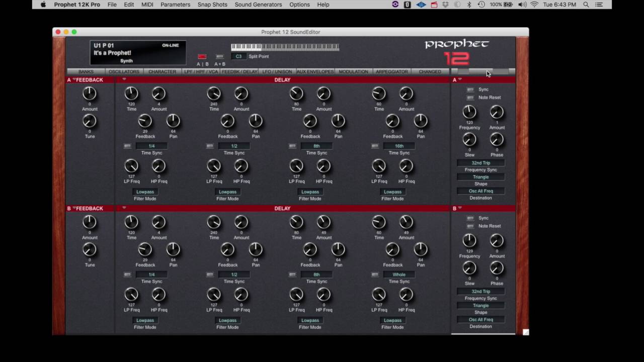Click the horizontal scrollbar beside the CHANGED tab
The height and width of the screenshot is (362, 644).
[x=483, y=72]
